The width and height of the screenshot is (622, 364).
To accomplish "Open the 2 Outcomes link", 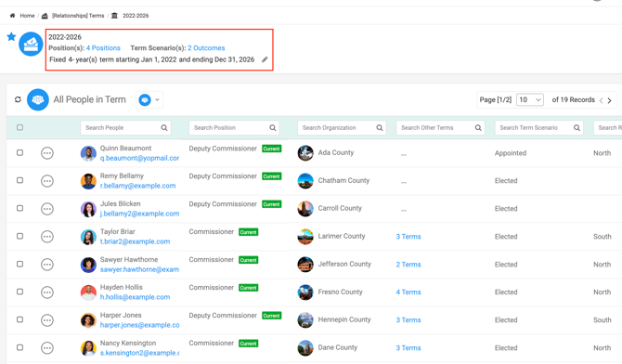I will coord(206,48).
